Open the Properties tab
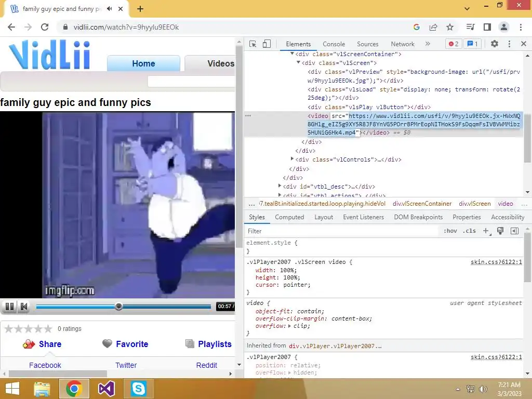This screenshot has width=532, height=399. pyautogui.click(x=467, y=217)
